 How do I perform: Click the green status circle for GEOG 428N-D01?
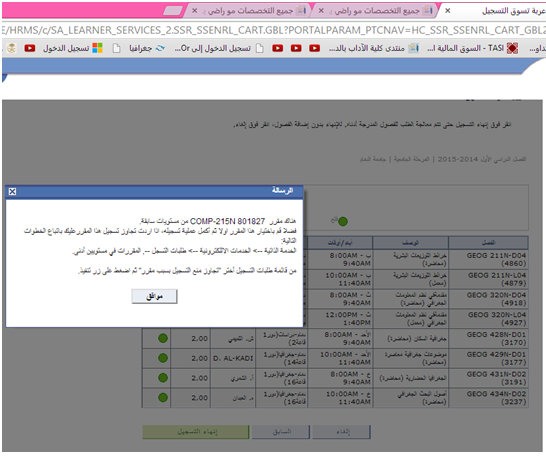point(163,338)
